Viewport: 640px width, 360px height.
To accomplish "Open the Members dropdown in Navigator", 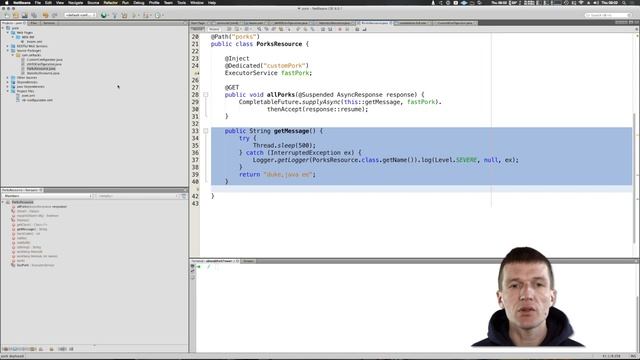I will [x=47, y=196].
